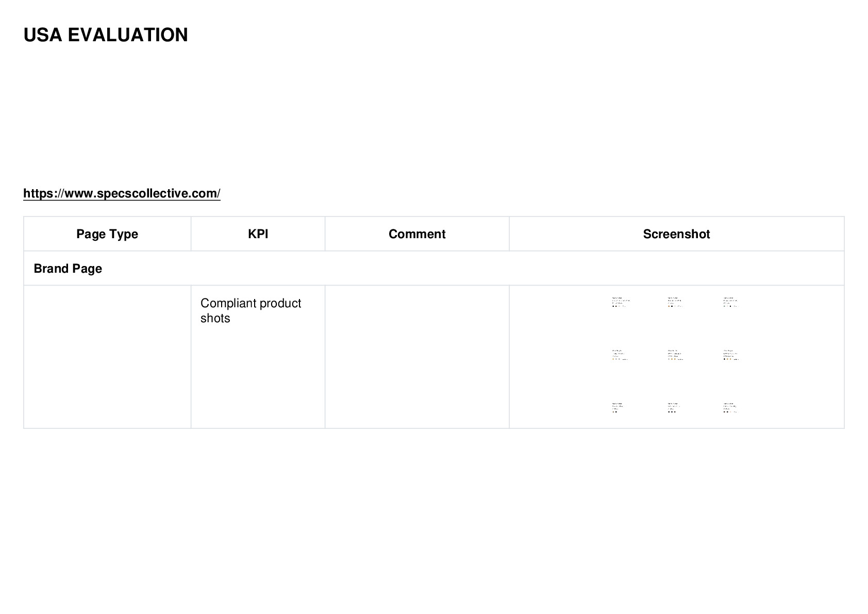The height and width of the screenshot is (614, 868).
Task: Click empty Page Type cell under Brand Page
Action: 107,357
